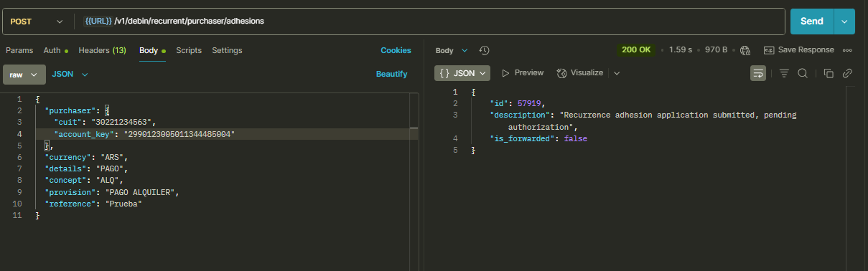Toggle word wrap in response viewer
This screenshot has width=868, height=271.
click(x=758, y=73)
